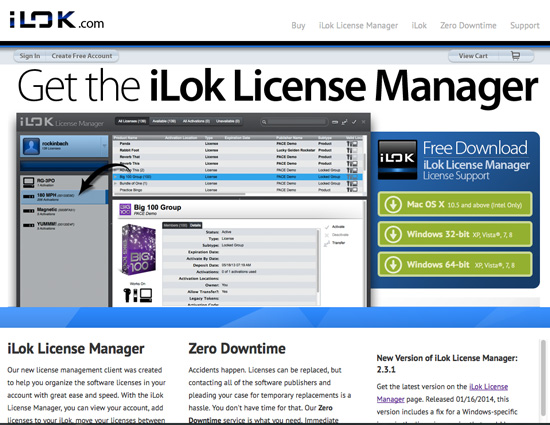Viewport: 550px width, 425px height.
Task: Click the rockinbach user avatar icon
Action: click(x=31, y=146)
